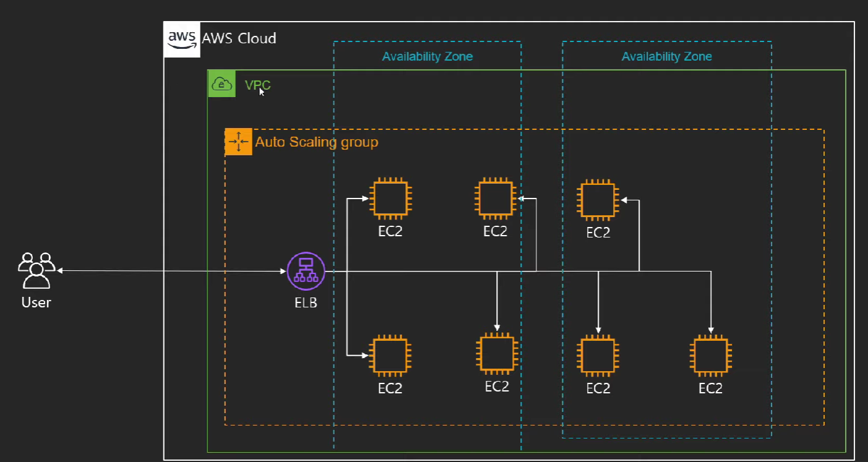
Task: Click the "Auto Scaling group" text label
Action: point(317,142)
